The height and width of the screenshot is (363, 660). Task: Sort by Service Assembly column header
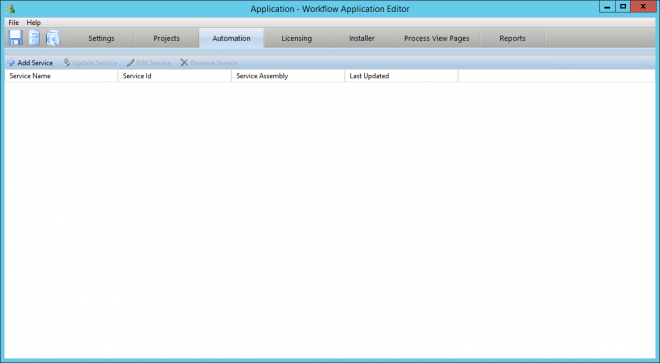click(x=288, y=76)
